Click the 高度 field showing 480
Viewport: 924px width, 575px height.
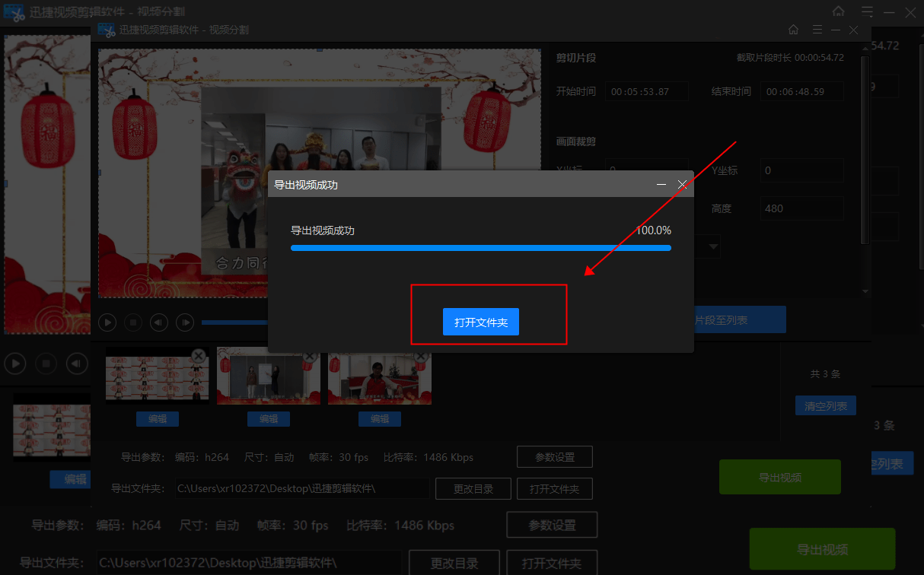(x=802, y=208)
